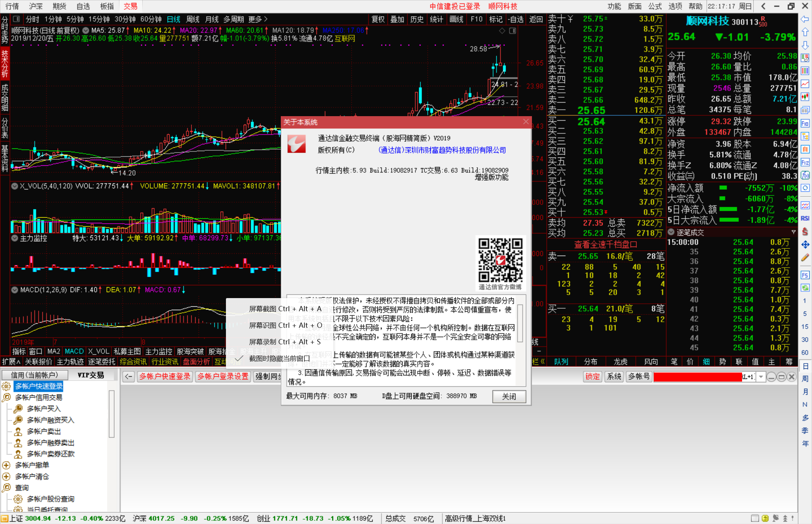Viewport: 812px width, 524px height.
Task: Toggle the circle marker beside 逐笔成交 header
Action: coord(671,232)
